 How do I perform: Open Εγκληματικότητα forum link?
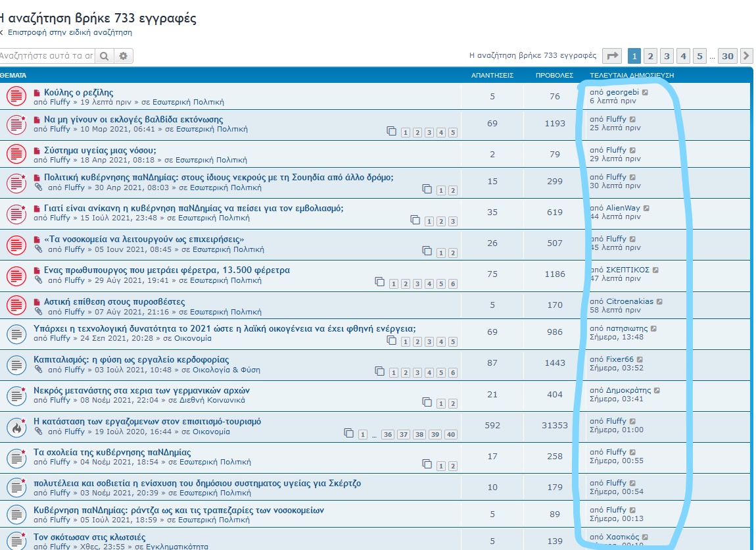click(x=177, y=546)
